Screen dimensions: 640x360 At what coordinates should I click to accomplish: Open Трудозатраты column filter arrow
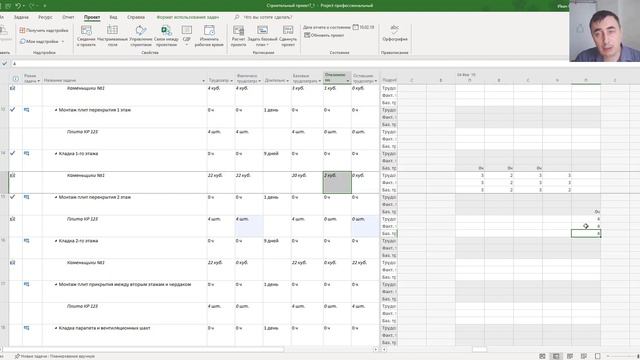[x=231, y=81]
